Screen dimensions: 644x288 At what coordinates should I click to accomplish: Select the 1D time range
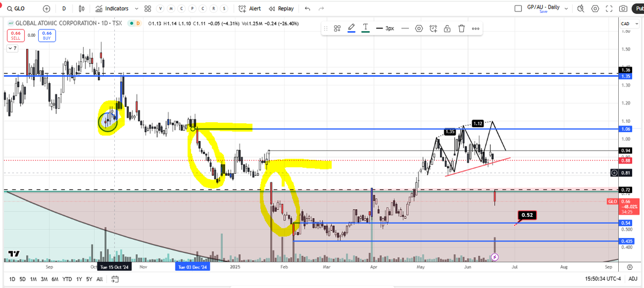coord(12,279)
